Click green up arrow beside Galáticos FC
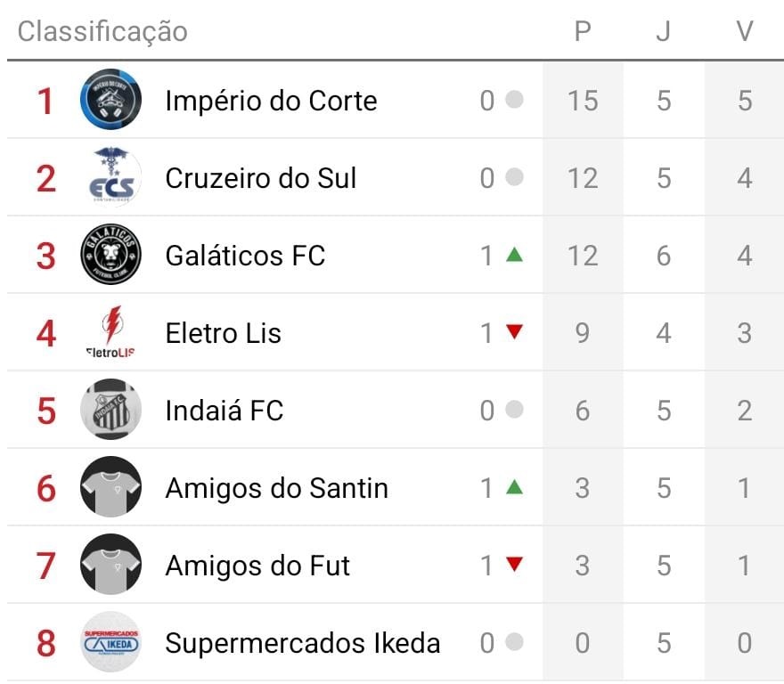784x684 pixels. tap(514, 255)
